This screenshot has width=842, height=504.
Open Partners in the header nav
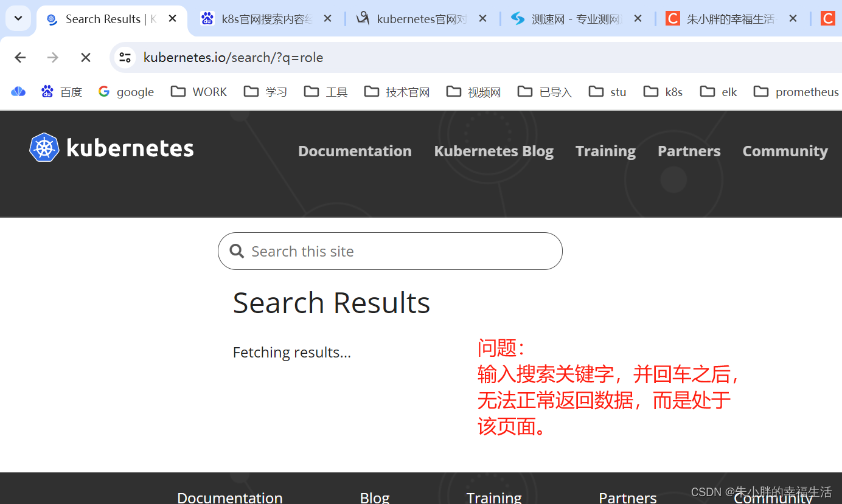coord(689,151)
